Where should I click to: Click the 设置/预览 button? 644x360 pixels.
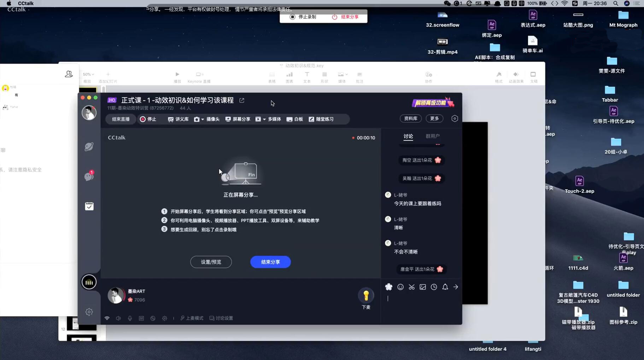[211, 262]
